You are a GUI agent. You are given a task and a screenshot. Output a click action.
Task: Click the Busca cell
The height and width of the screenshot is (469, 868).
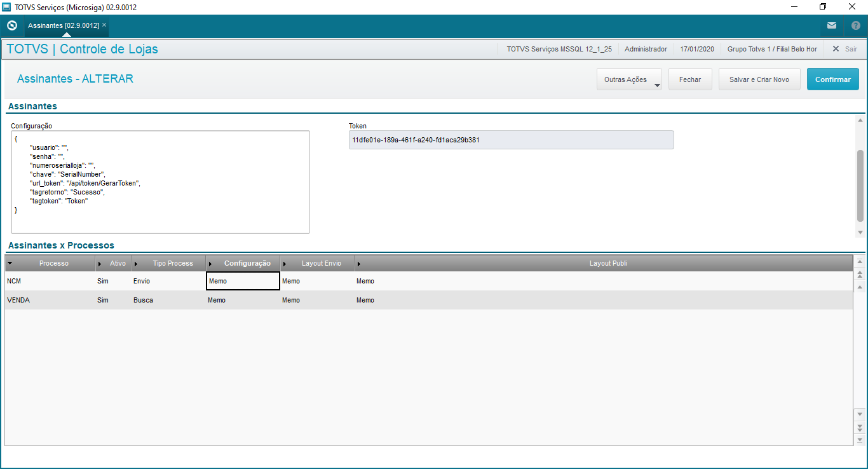pyautogui.click(x=169, y=300)
